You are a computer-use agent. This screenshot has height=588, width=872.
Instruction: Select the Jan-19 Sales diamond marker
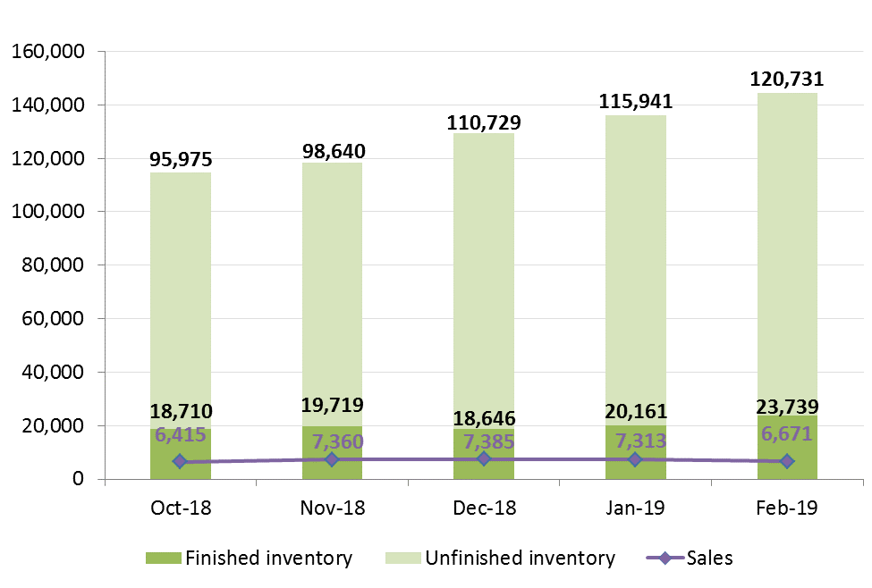(635, 459)
